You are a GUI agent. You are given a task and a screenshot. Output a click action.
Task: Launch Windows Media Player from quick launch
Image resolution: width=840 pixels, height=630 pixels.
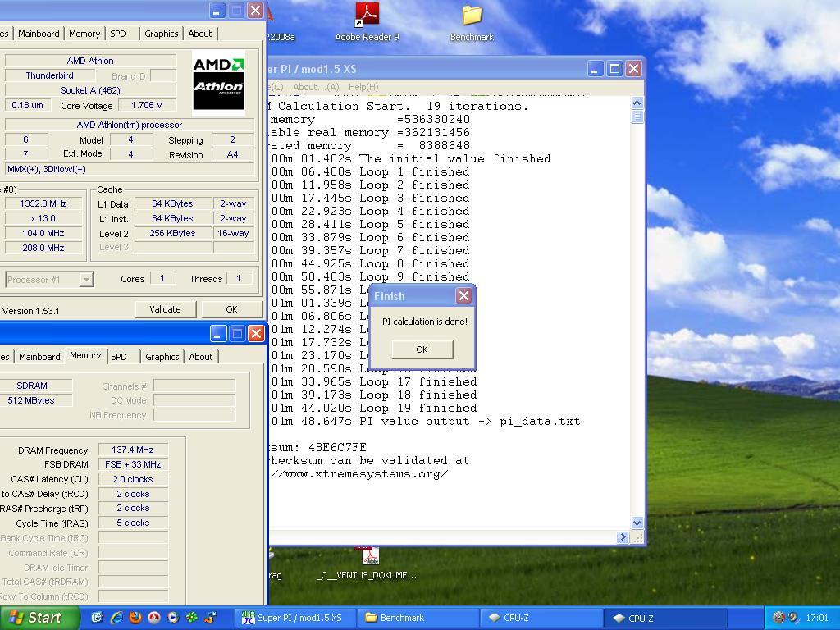(x=172, y=618)
